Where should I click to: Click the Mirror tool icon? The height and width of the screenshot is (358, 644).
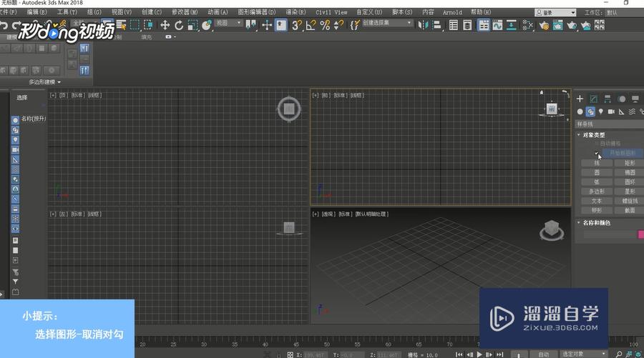point(423,26)
